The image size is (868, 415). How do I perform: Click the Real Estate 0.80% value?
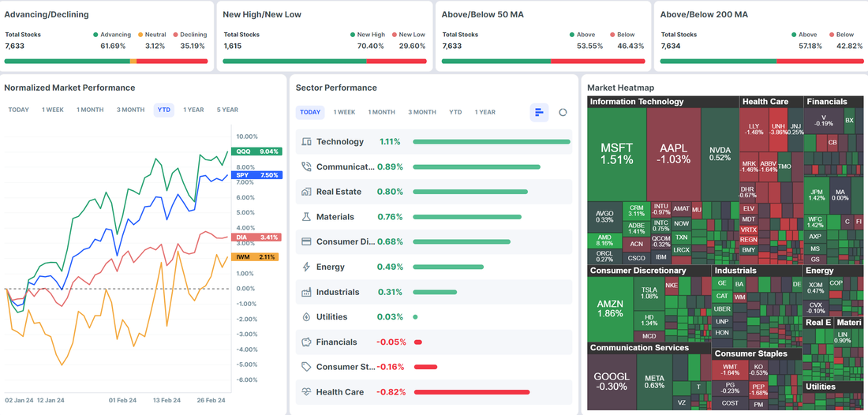(x=391, y=192)
